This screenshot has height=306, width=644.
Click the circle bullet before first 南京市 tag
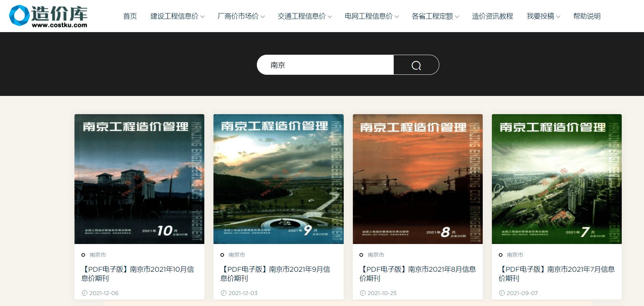point(83,255)
